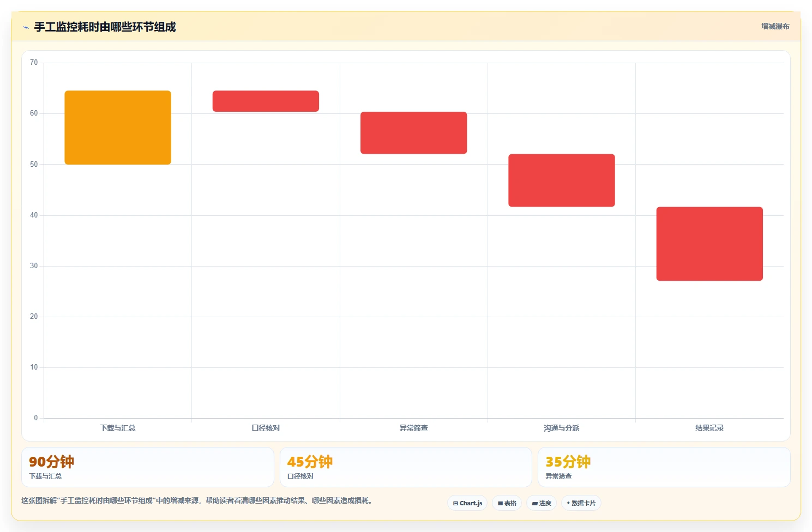Click the description text starting 这张图拆解

(197, 500)
